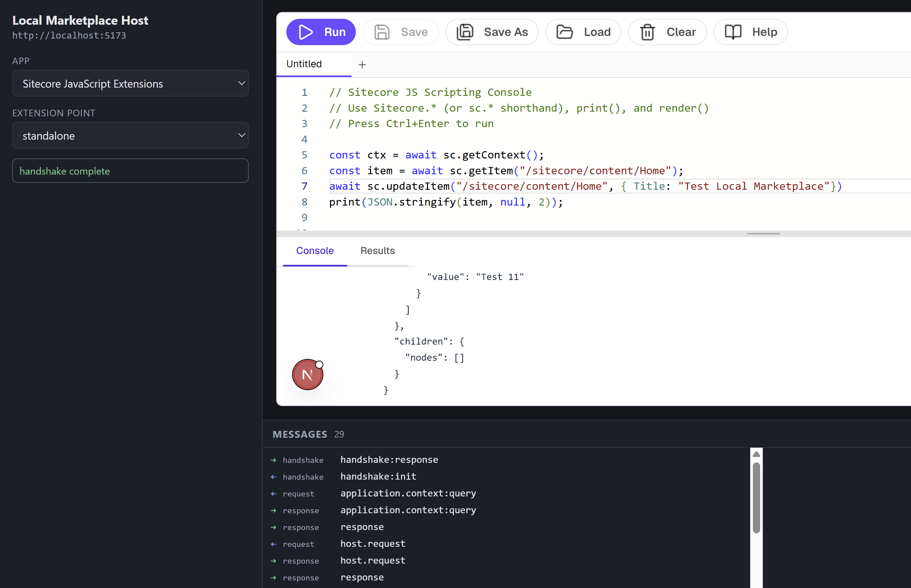
Task: Click the Local Marketplace Host title
Action: pyautogui.click(x=80, y=20)
